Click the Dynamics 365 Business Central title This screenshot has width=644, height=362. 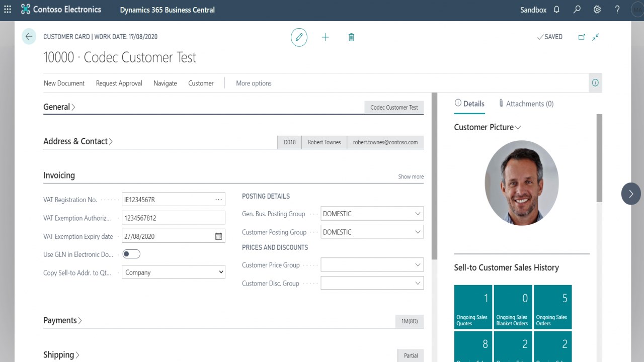[x=168, y=10]
